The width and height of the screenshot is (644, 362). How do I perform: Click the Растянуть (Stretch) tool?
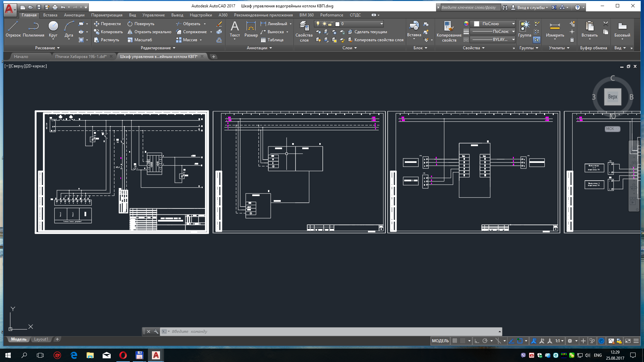tap(106, 40)
